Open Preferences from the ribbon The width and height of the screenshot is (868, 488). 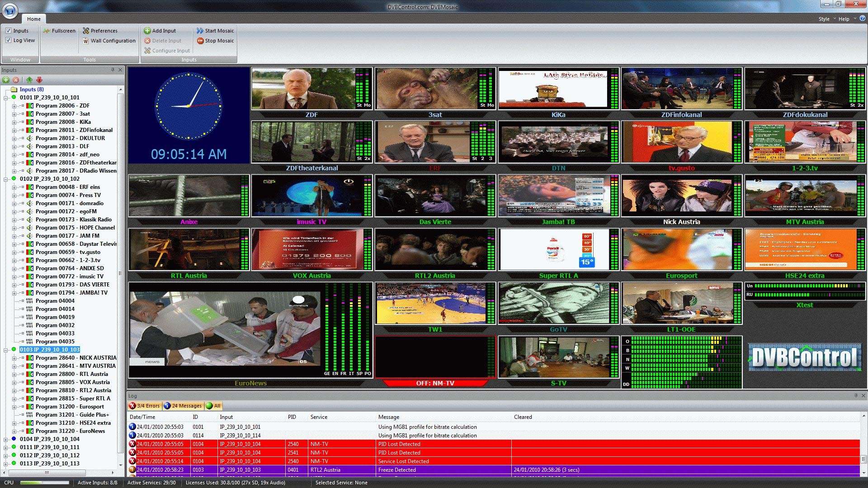coord(86,31)
